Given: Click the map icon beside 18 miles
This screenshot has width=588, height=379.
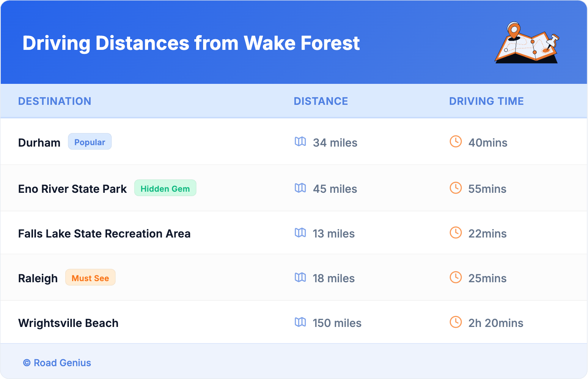Looking at the screenshot, I should [x=300, y=277].
